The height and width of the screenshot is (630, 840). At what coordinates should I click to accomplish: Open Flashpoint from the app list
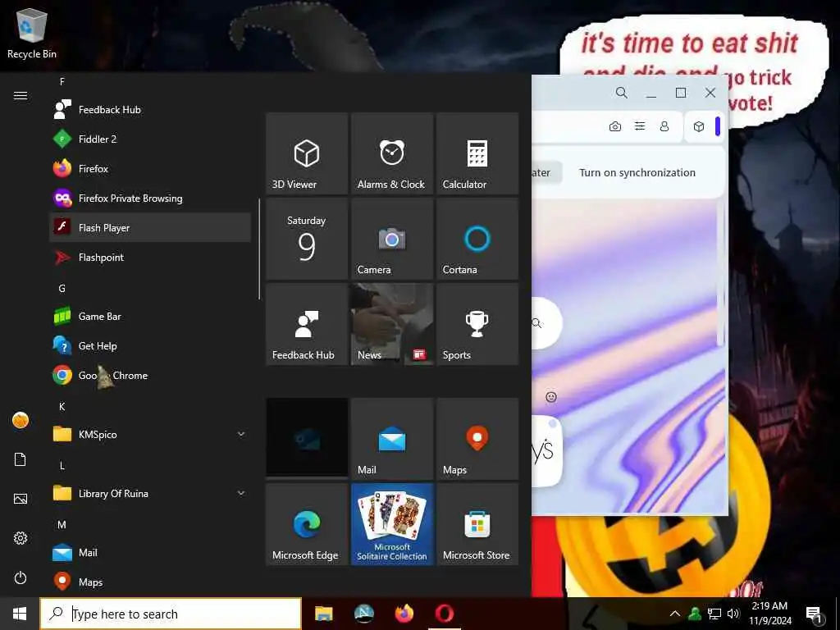click(150, 257)
